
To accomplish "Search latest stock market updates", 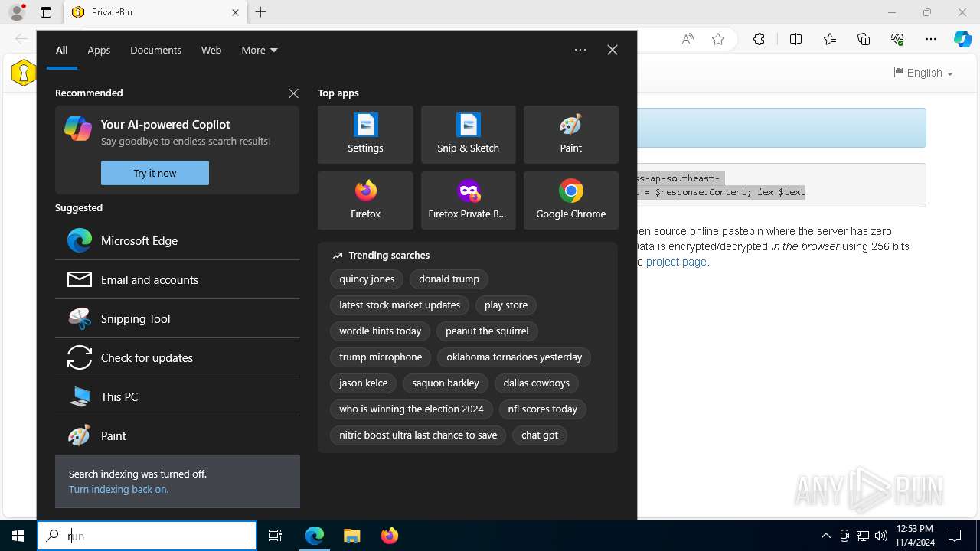I will [400, 305].
